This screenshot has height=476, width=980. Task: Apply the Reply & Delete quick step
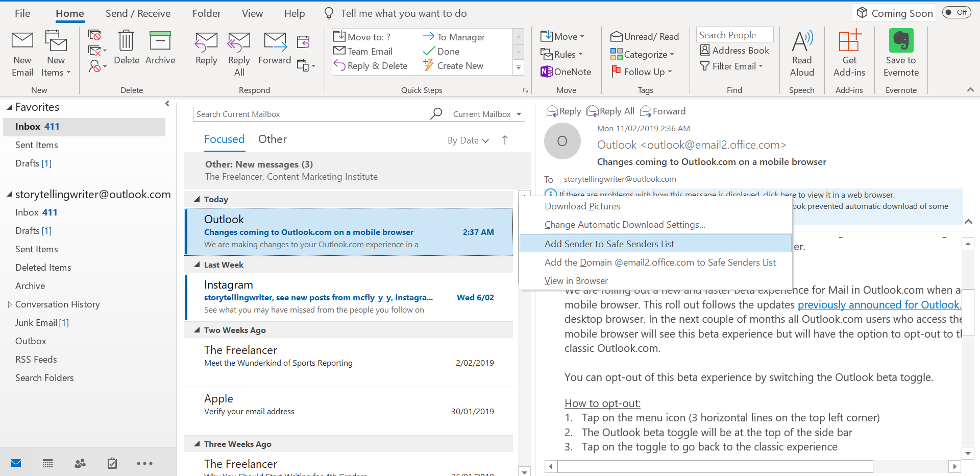(371, 66)
